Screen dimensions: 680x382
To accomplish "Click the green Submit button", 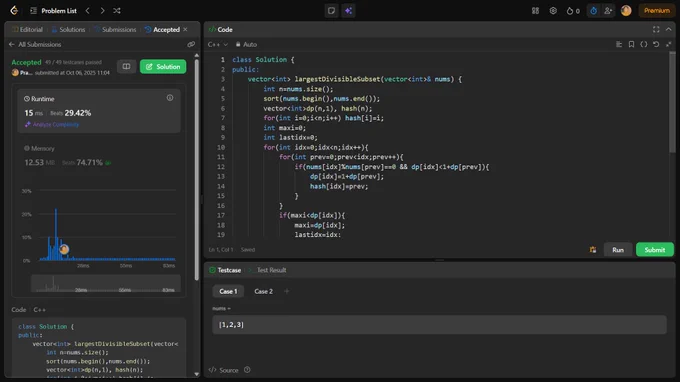I will [654, 250].
